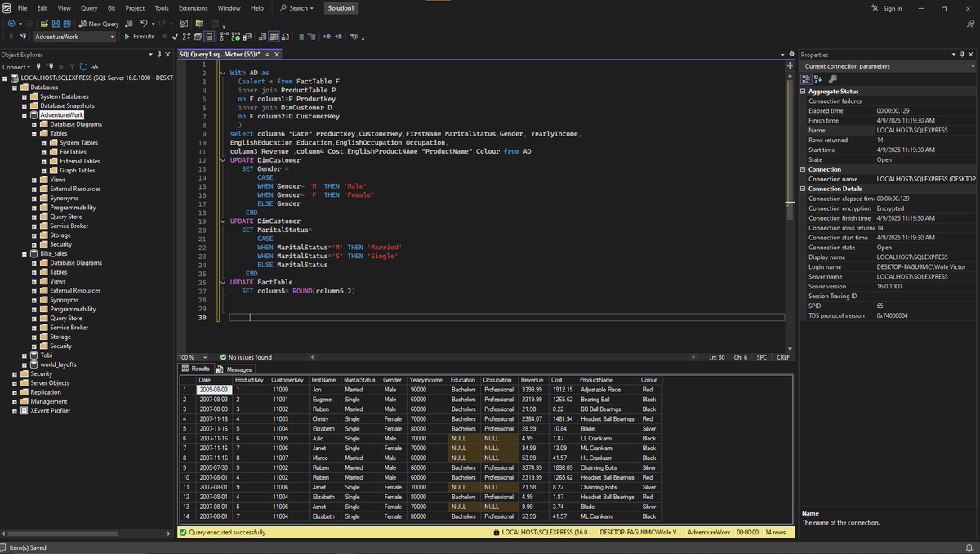980x554 pixels.
Task: Click Object Explorer refresh icon
Action: point(82,67)
